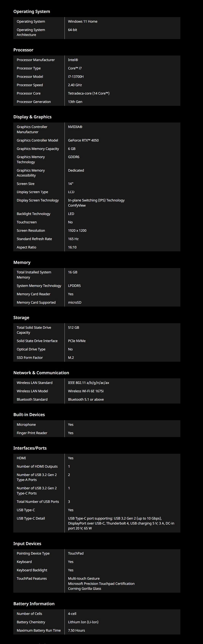Image resolution: width=203 pixels, height=644 pixels.
Task: Click the 'Interfaces/Ports' section heading
Action: tap(30, 448)
